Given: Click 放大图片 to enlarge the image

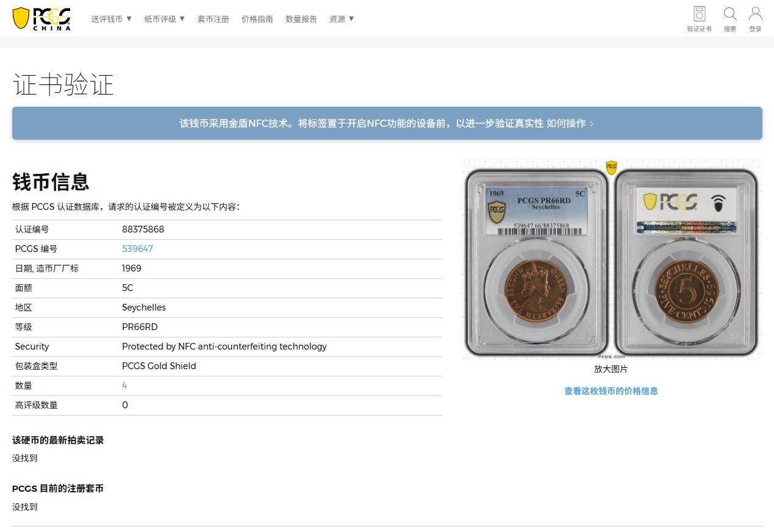Looking at the screenshot, I should (x=611, y=369).
